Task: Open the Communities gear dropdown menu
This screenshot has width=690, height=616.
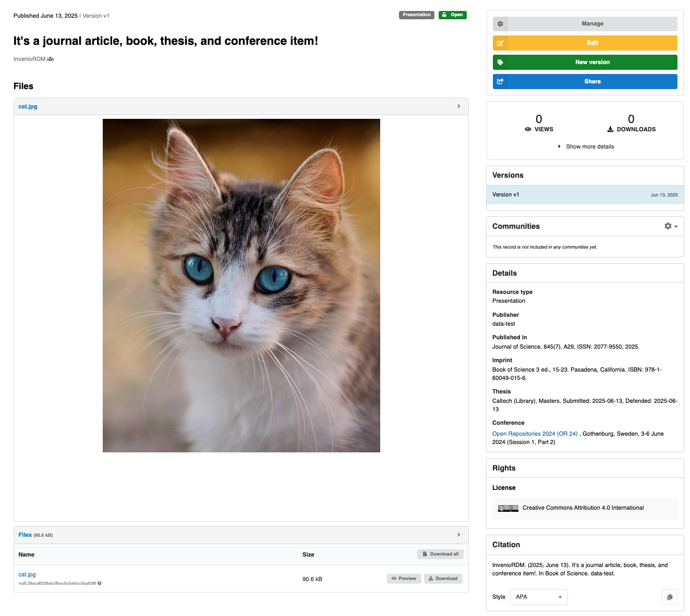Action: [671, 226]
